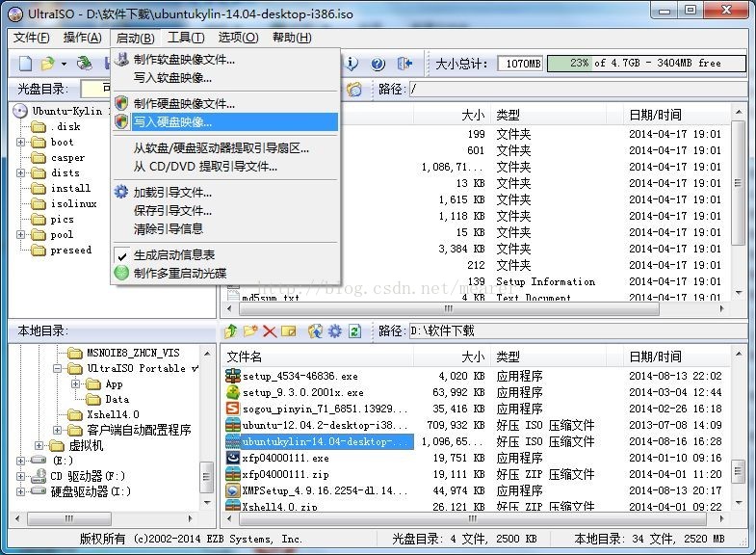Click the xfp04000111.exe file icon
This screenshot has height=555, width=756.
pyautogui.click(x=233, y=458)
